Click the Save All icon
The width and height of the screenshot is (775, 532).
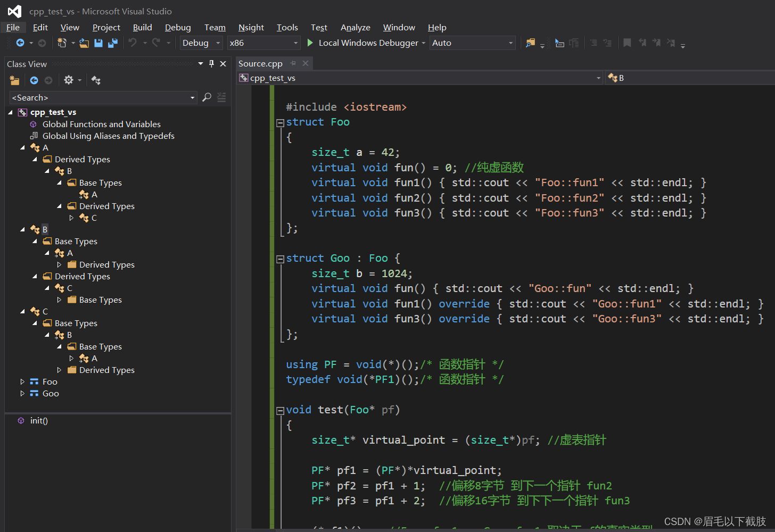pyautogui.click(x=113, y=43)
